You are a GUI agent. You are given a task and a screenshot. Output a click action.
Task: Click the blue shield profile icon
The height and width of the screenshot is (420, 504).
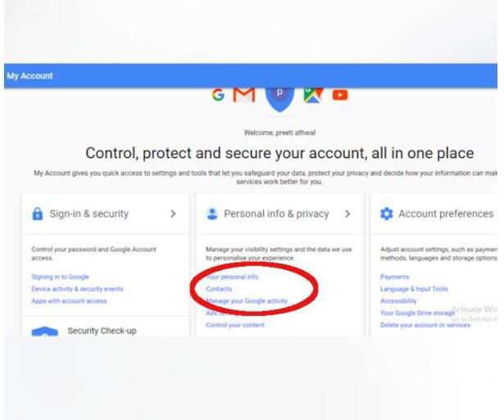tap(279, 95)
